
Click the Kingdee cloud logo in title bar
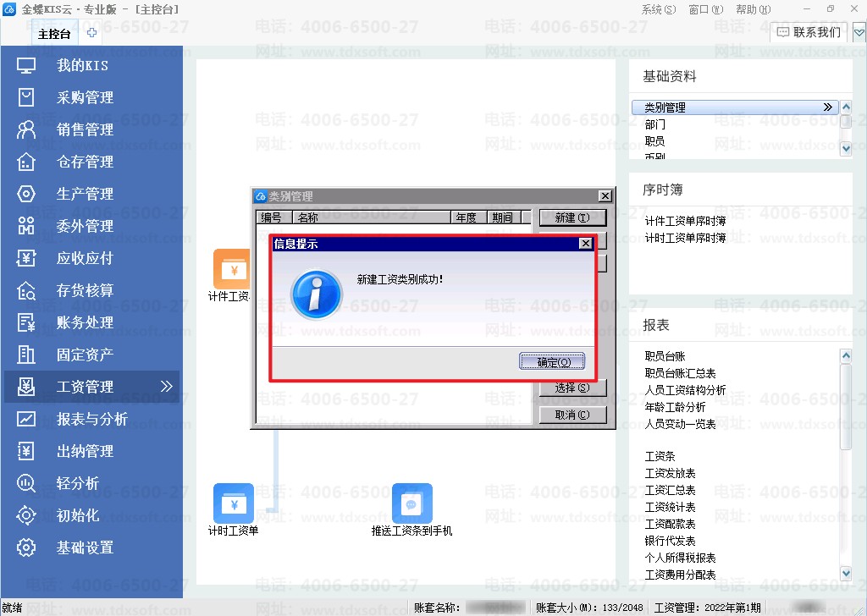pyautogui.click(x=9, y=9)
